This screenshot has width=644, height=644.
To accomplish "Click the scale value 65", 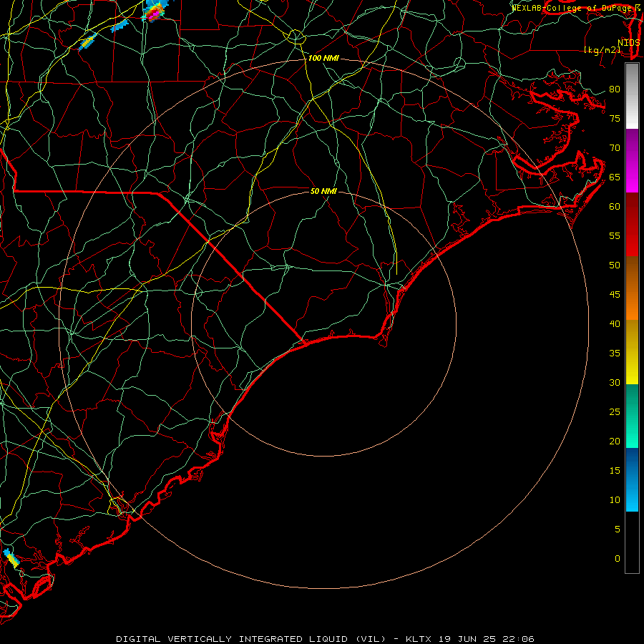I will 615,177.
